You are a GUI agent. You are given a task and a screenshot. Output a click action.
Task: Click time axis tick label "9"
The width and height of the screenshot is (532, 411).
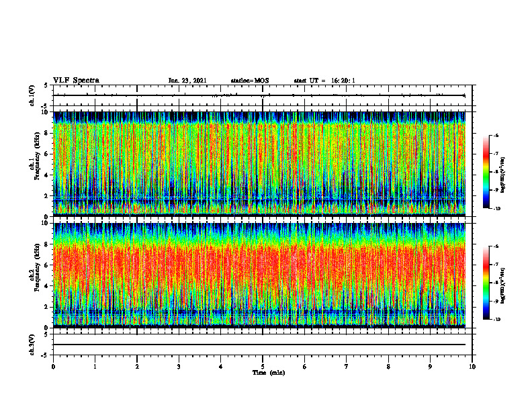pos(430,367)
